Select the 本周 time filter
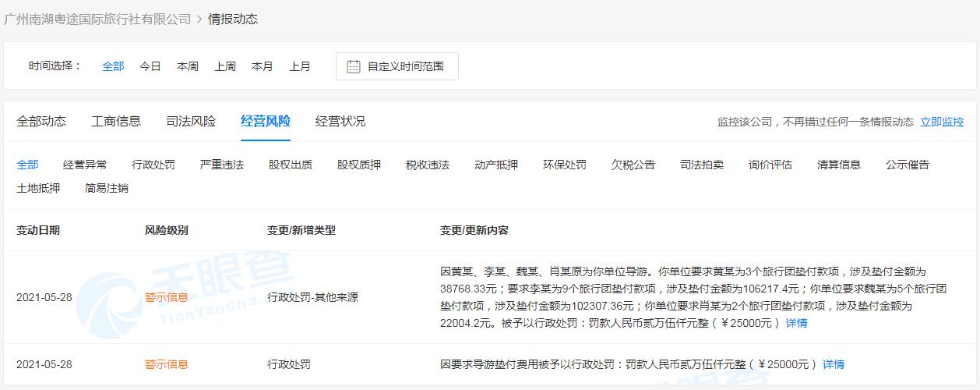 188,66
